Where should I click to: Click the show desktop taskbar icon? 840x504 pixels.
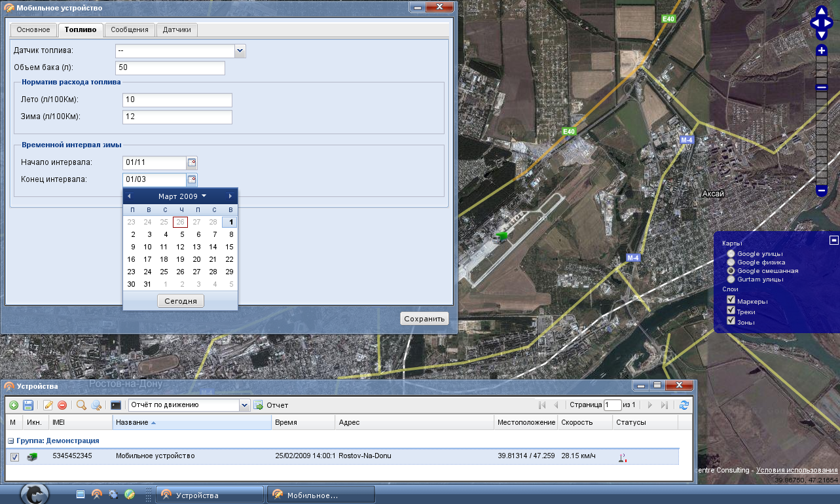click(x=81, y=494)
